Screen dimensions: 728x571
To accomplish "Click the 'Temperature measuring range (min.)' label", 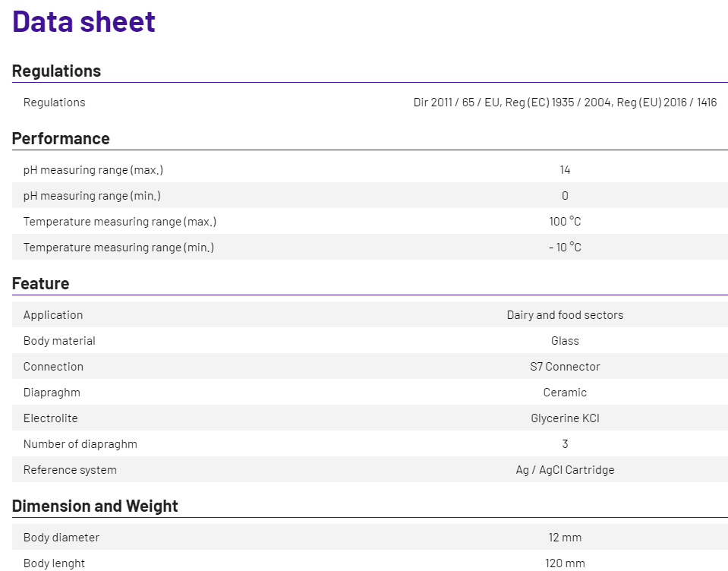I will 119,248.
